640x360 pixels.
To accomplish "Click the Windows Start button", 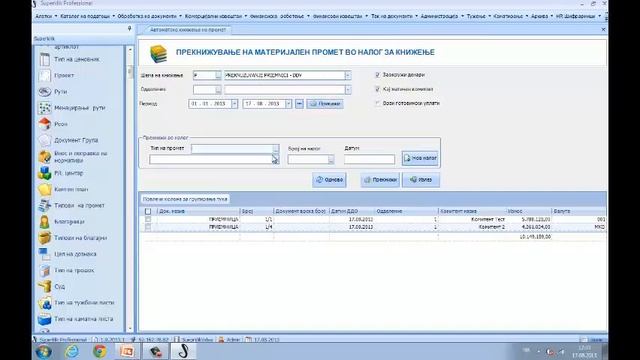I will [44, 351].
